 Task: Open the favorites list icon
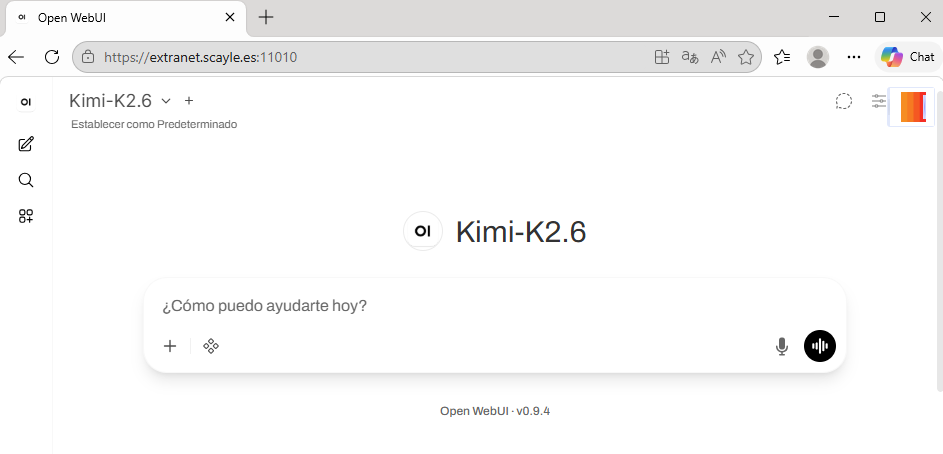click(x=782, y=57)
